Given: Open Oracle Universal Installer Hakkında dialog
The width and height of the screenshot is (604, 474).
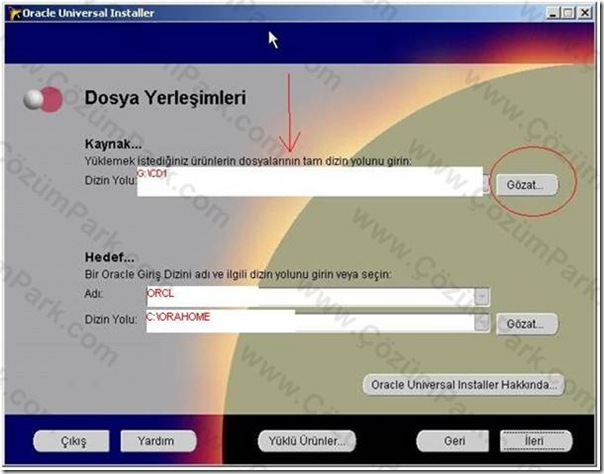Looking at the screenshot, I should pos(464,385).
